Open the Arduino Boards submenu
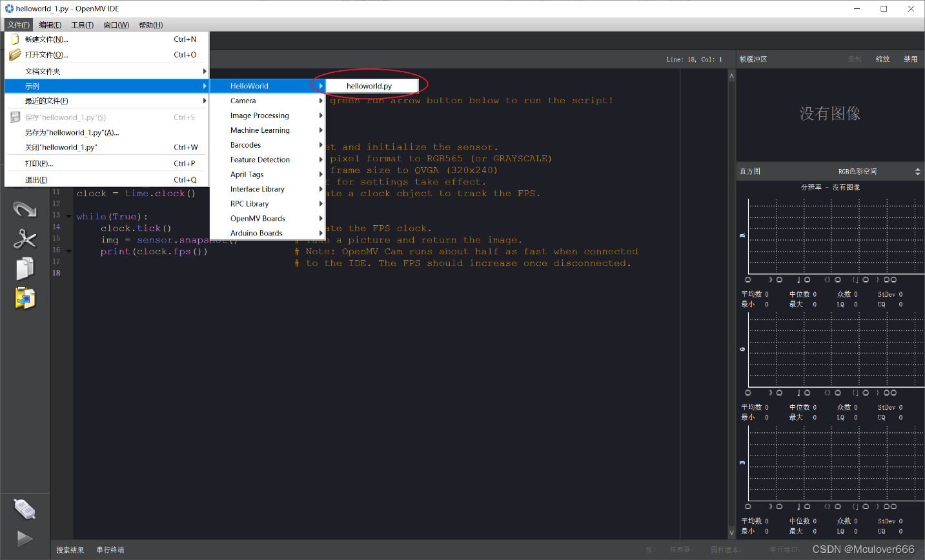 coord(267,233)
